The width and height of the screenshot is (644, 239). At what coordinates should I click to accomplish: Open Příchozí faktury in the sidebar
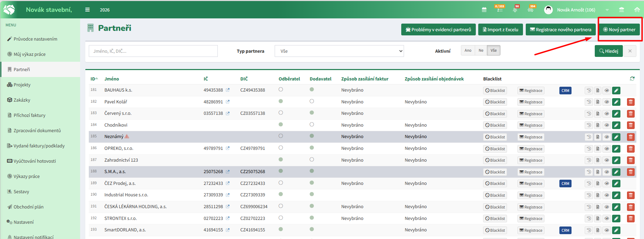[x=29, y=115]
